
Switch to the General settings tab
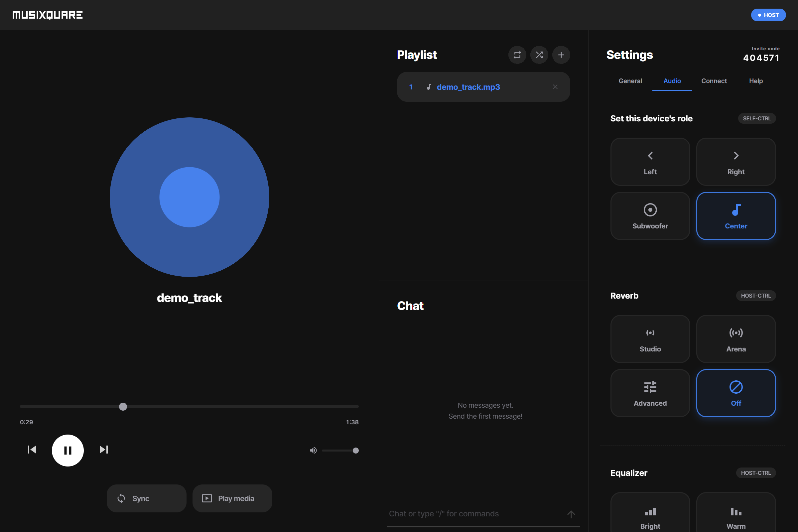630,81
